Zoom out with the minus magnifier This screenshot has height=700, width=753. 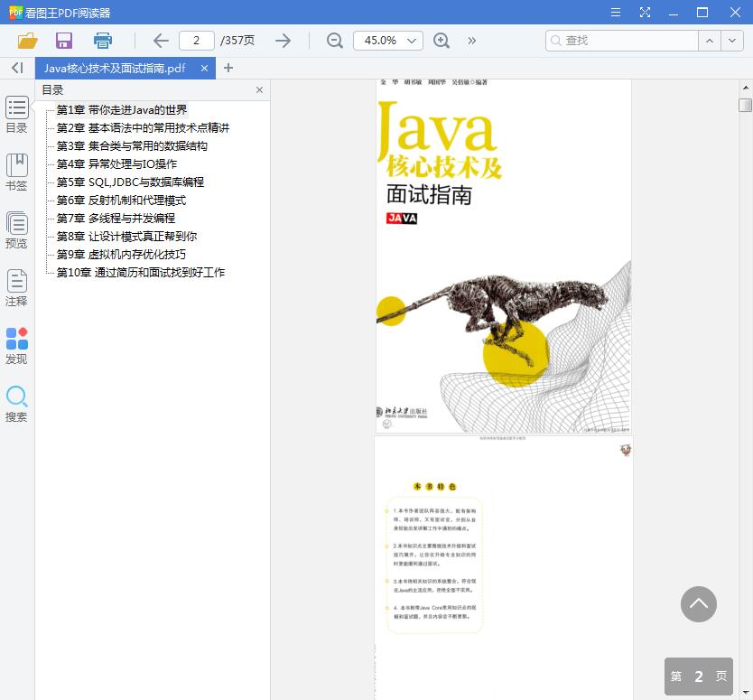(x=334, y=41)
